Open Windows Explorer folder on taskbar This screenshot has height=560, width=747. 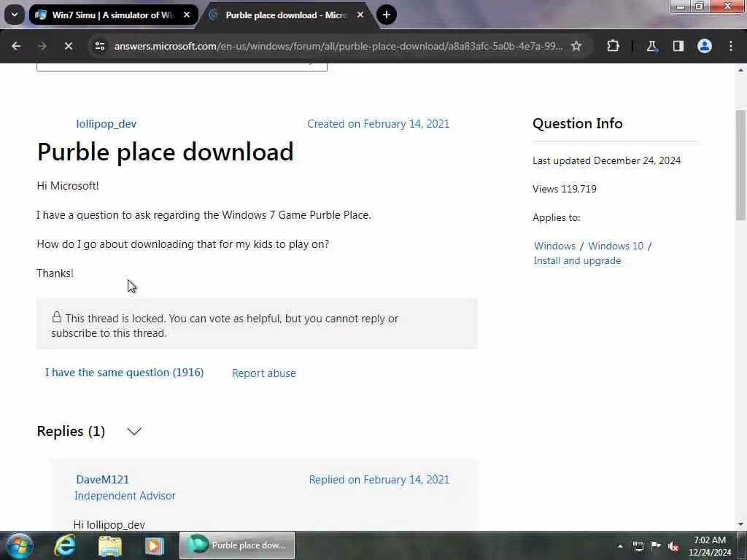(x=110, y=545)
